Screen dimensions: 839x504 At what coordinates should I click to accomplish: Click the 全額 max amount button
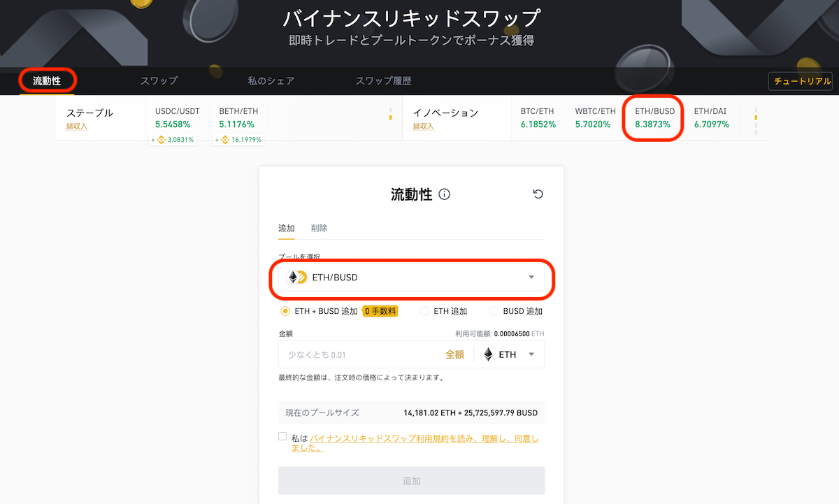click(x=454, y=354)
